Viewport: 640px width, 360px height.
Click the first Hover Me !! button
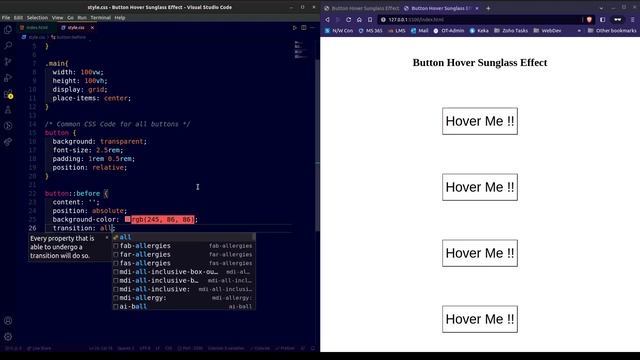click(480, 121)
